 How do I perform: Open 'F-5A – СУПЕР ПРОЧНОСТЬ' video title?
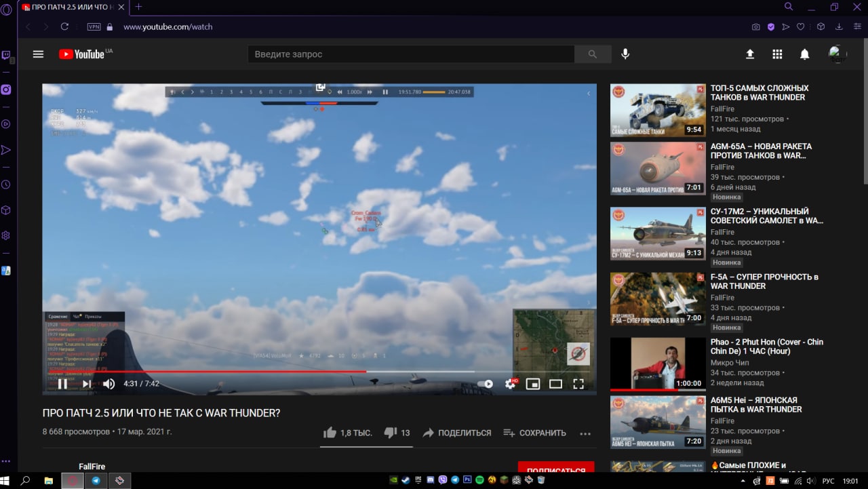coord(764,281)
